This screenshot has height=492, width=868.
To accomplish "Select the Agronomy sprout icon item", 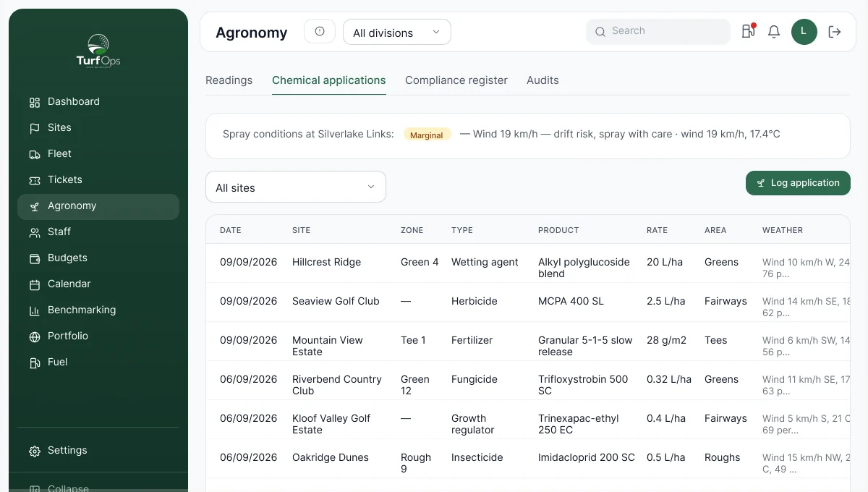I will point(98,206).
